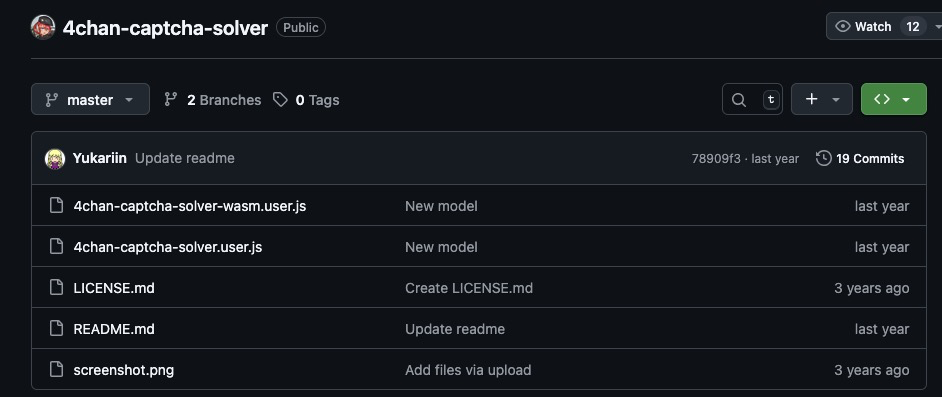Click the file icon beside LICENSE.md
The width and height of the screenshot is (942, 397).
56,288
